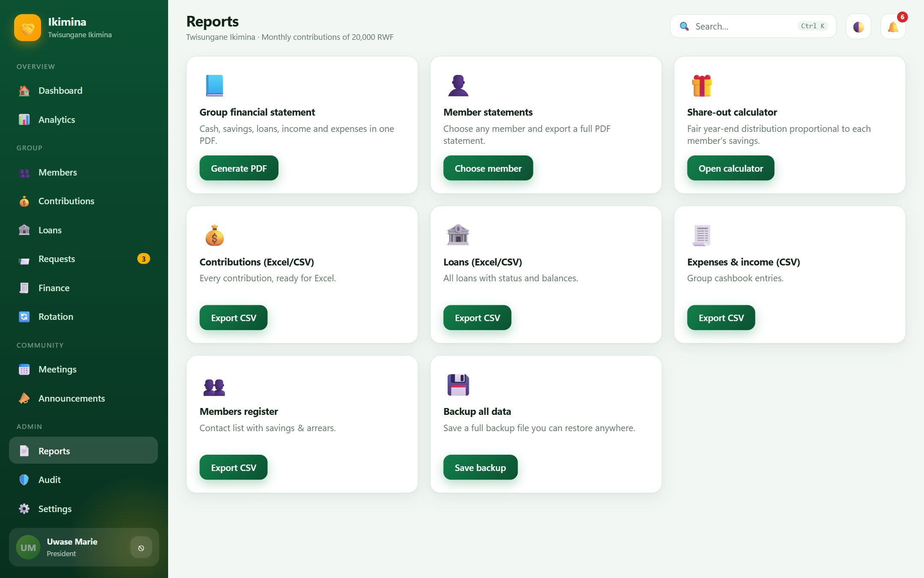The height and width of the screenshot is (578, 924).
Task: Click the Requests badge showing 3
Action: coord(144,259)
